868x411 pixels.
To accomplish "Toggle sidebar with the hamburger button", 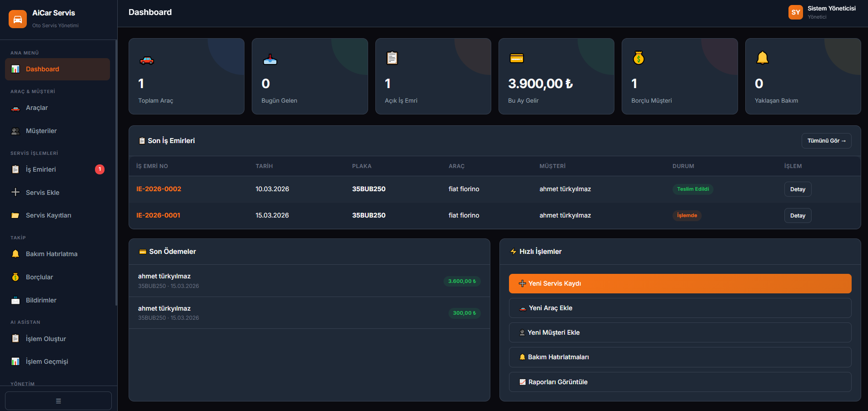I will click(58, 401).
